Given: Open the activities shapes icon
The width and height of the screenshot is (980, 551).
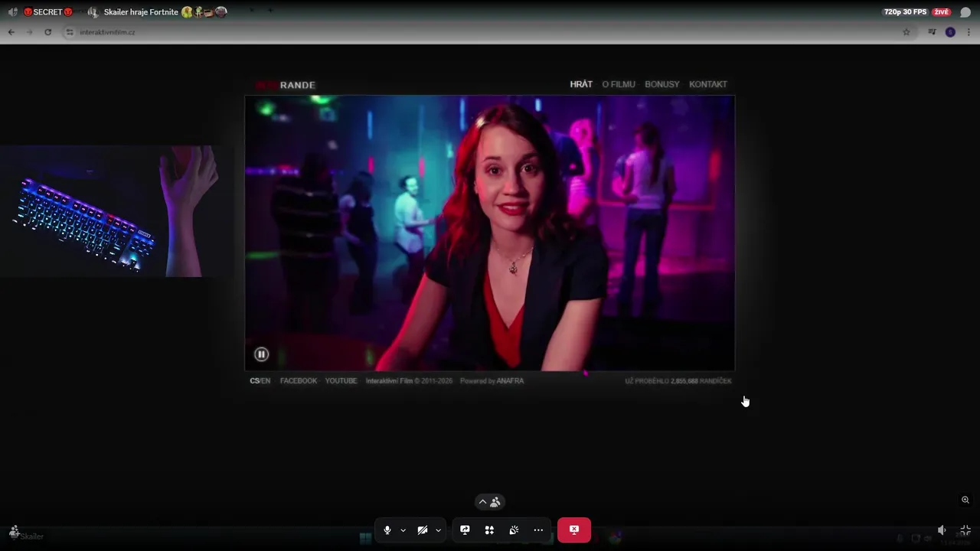Looking at the screenshot, I should click(x=489, y=530).
